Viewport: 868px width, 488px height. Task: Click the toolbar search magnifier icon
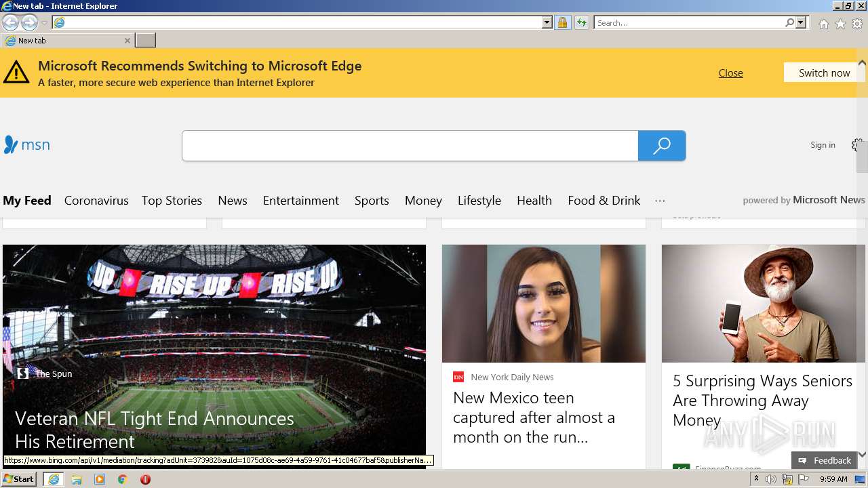789,22
